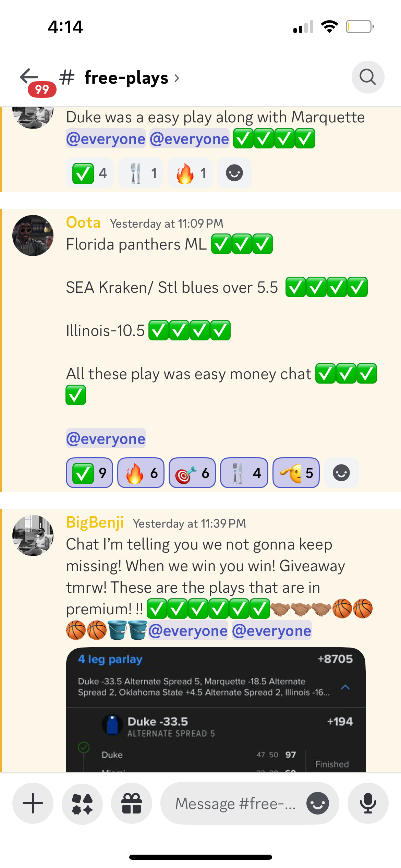
Task: Add reaction to Duke message
Action: tap(234, 173)
